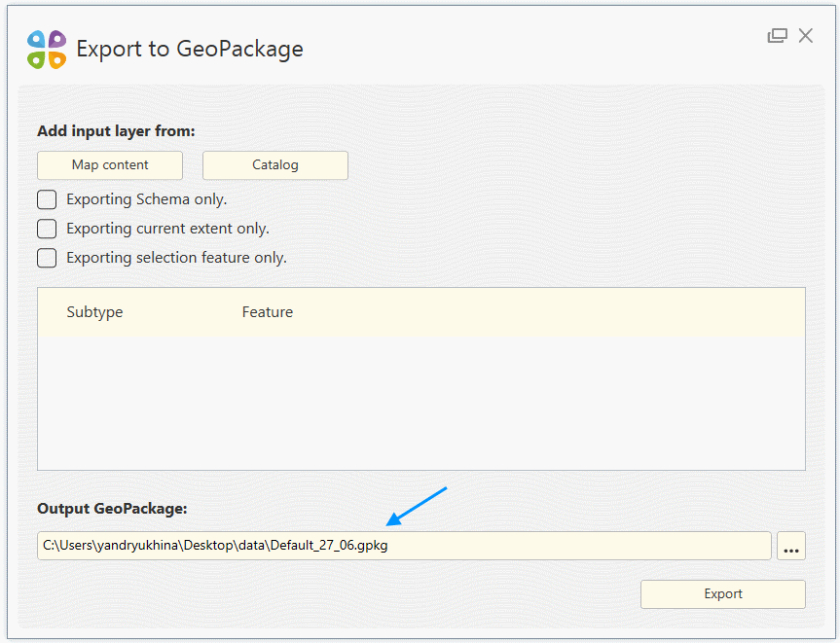Open the Catalog layer source

[x=275, y=165]
